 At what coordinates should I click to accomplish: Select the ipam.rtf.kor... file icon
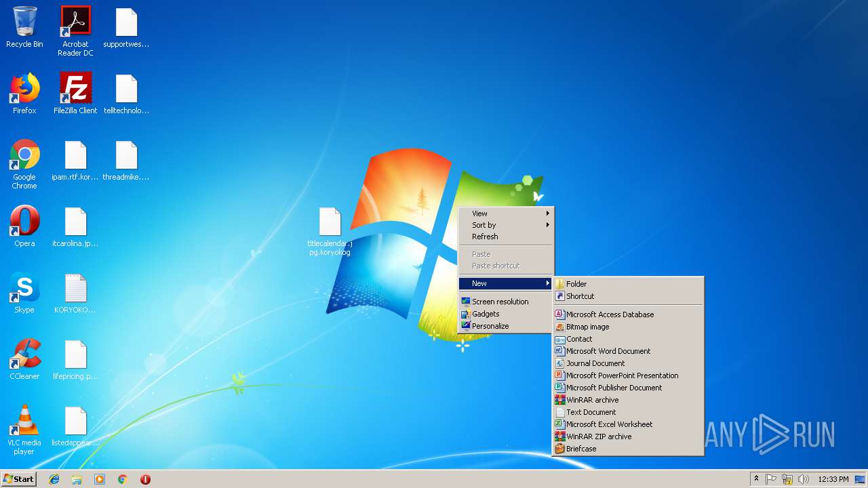point(75,160)
